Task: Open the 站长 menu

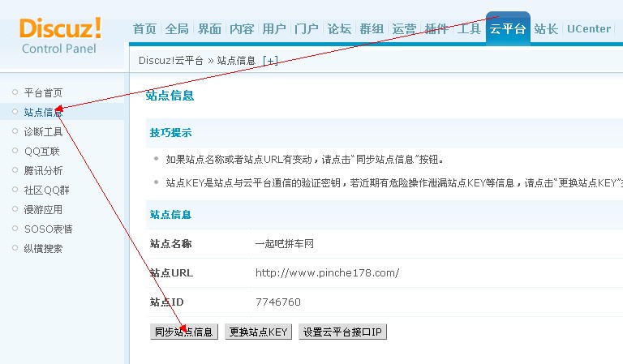Action: tap(546, 29)
